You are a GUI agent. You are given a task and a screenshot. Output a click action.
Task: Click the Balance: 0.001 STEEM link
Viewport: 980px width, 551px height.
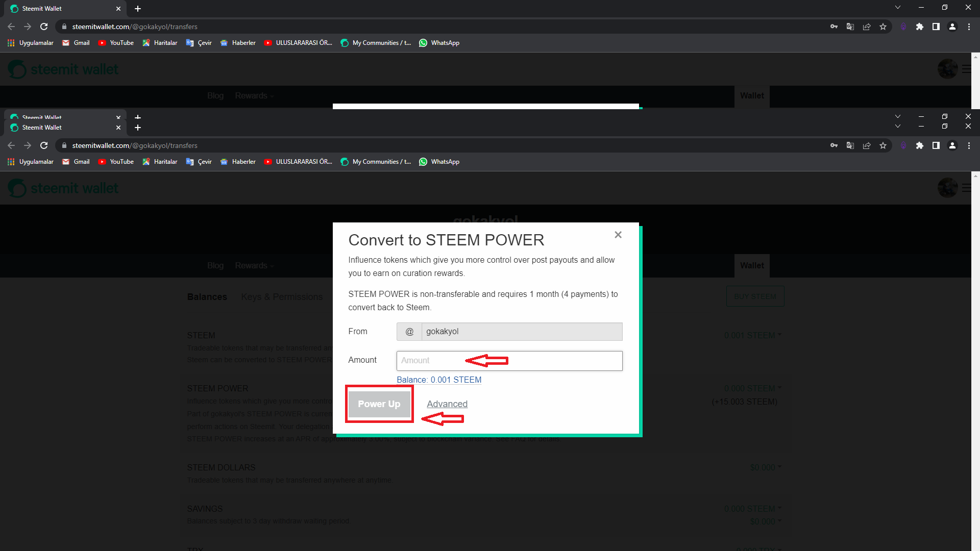(x=439, y=380)
